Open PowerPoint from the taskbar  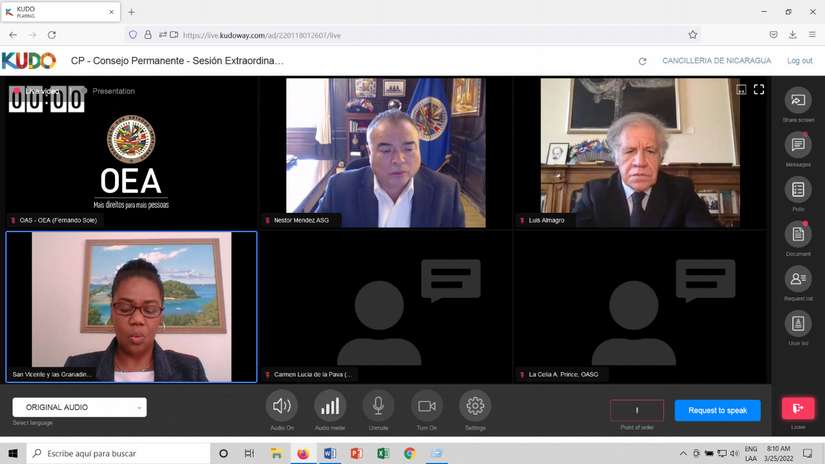tap(356, 453)
